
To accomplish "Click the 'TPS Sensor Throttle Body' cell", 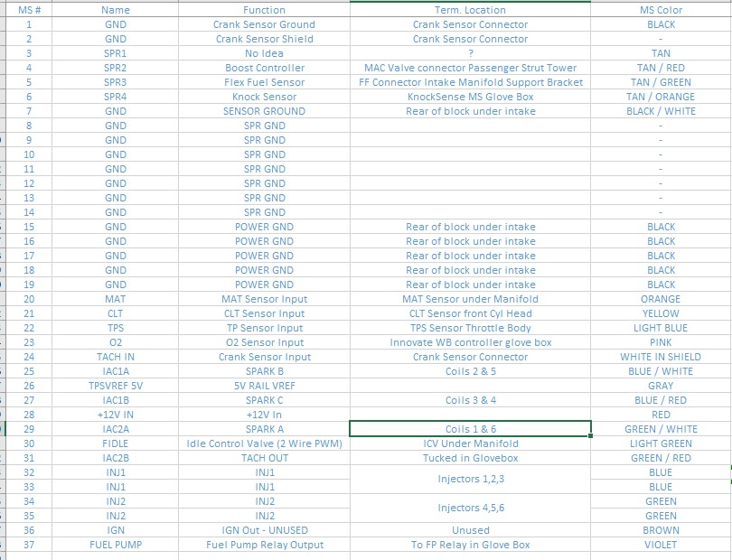I will 470,328.
